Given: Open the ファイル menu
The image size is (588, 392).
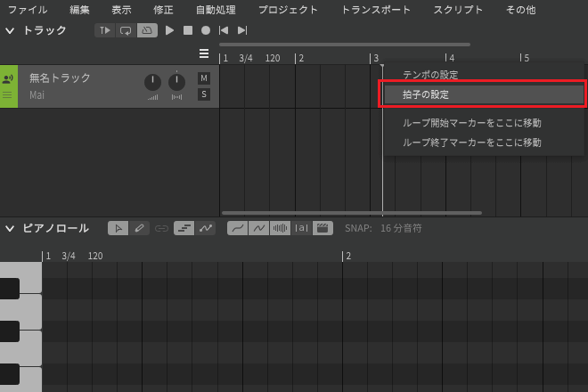Looking at the screenshot, I should pos(28,10).
